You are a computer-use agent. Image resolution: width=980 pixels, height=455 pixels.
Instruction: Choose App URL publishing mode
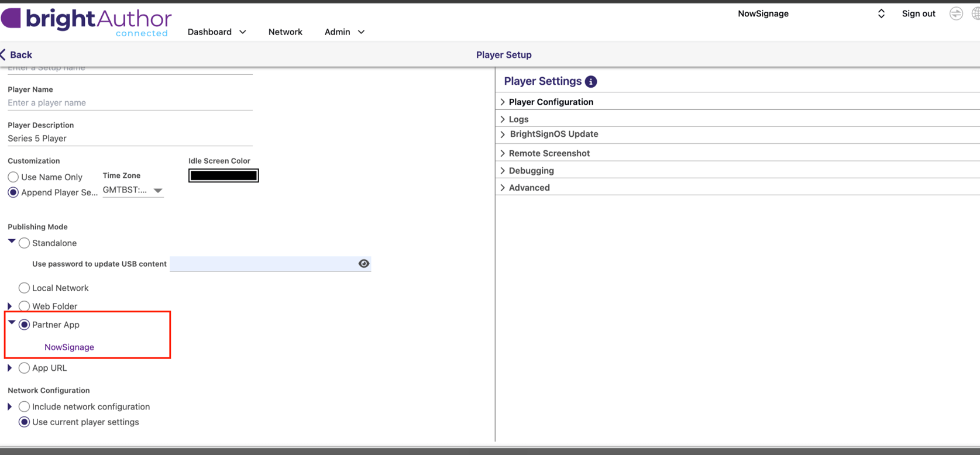click(x=24, y=368)
